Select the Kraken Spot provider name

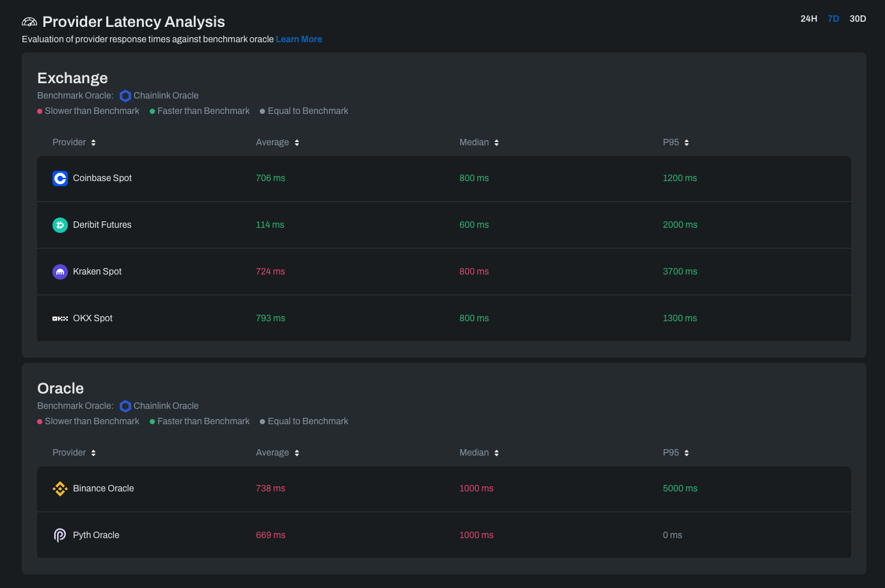point(97,271)
